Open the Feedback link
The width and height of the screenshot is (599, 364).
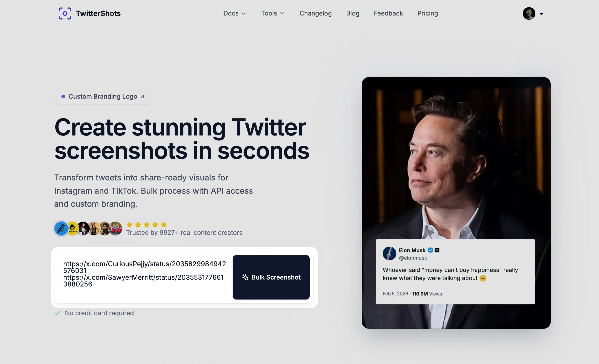click(388, 13)
